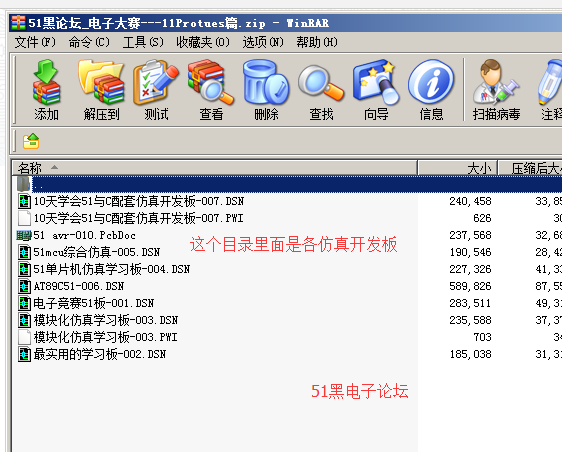Click size value 227,326
The width and height of the screenshot is (562, 452).
click(x=470, y=269)
